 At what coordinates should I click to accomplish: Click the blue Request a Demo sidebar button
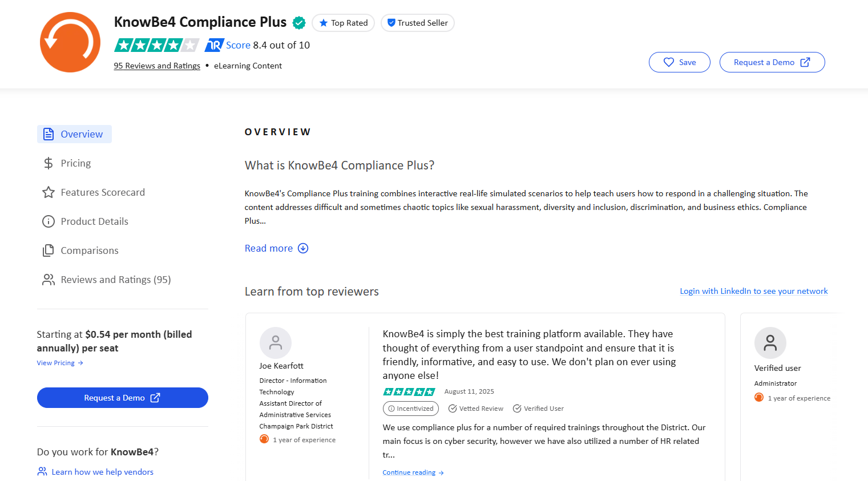coord(123,398)
